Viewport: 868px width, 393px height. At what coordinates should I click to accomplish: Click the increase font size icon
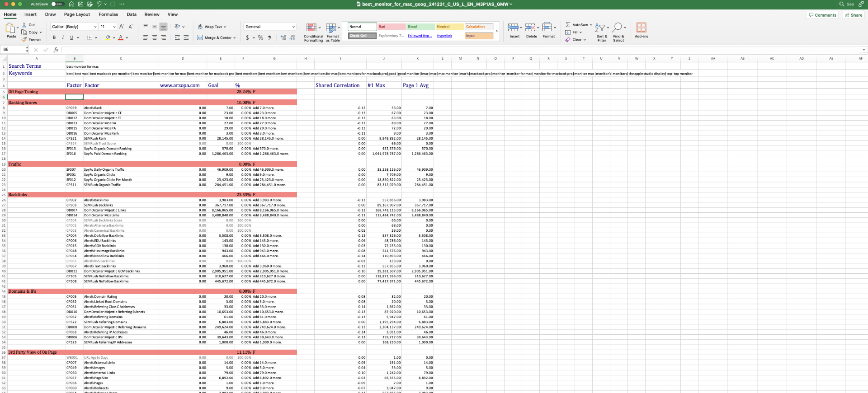[x=122, y=27]
